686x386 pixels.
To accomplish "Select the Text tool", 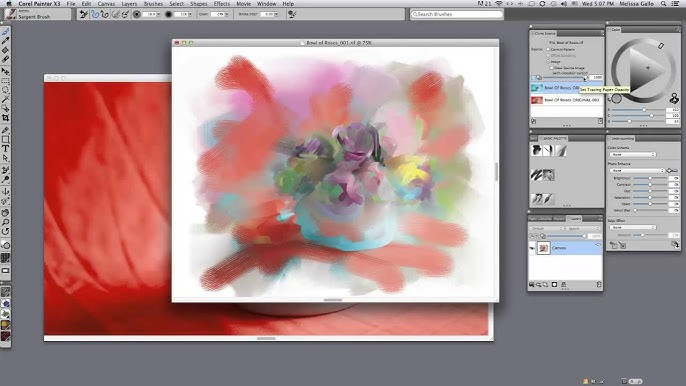I will click(5, 149).
